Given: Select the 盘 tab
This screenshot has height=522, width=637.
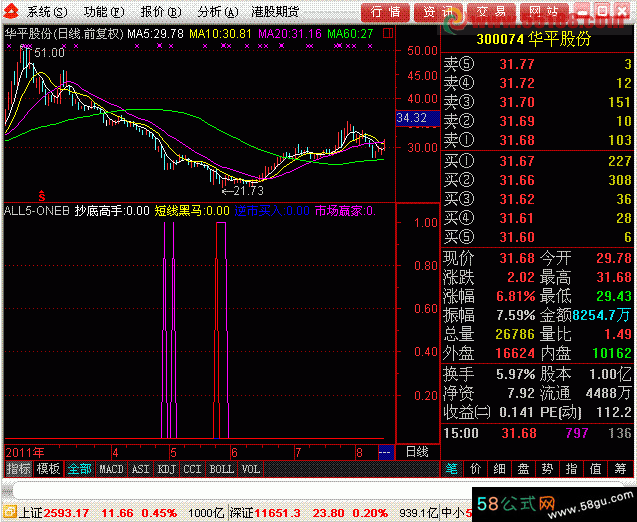Looking at the screenshot, I should click(x=524, y=469).
